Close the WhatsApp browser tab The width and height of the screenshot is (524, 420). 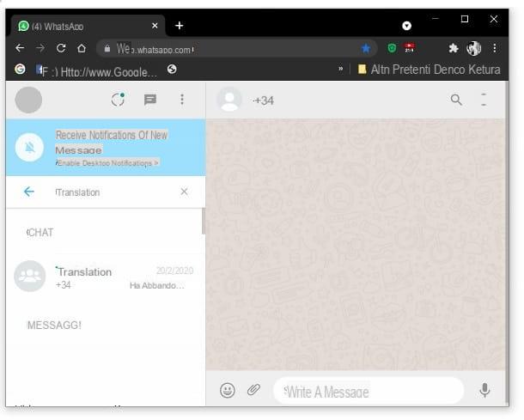coord(155,26)
